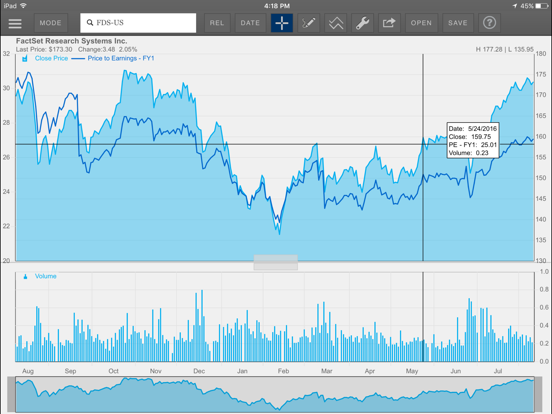The width and height of the screenshot is (552, 414).
Task: Tap the 5/24/2016 data tooltip
Action: tap(473, 140)
